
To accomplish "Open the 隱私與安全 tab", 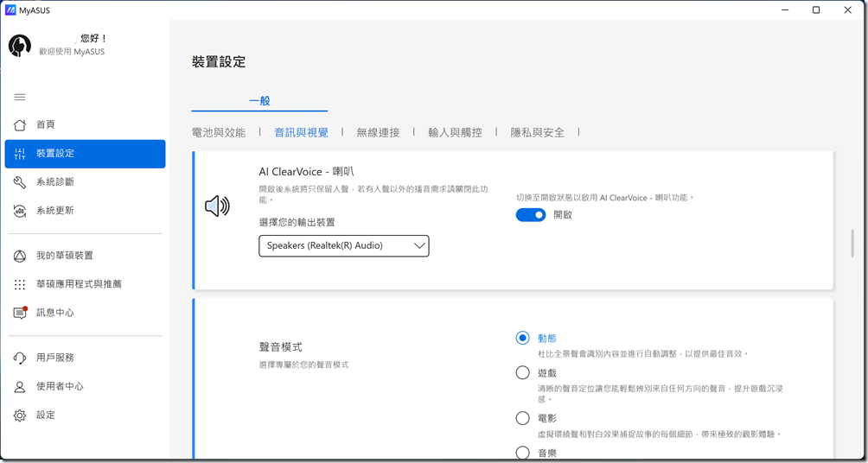I will pos(537,133).
